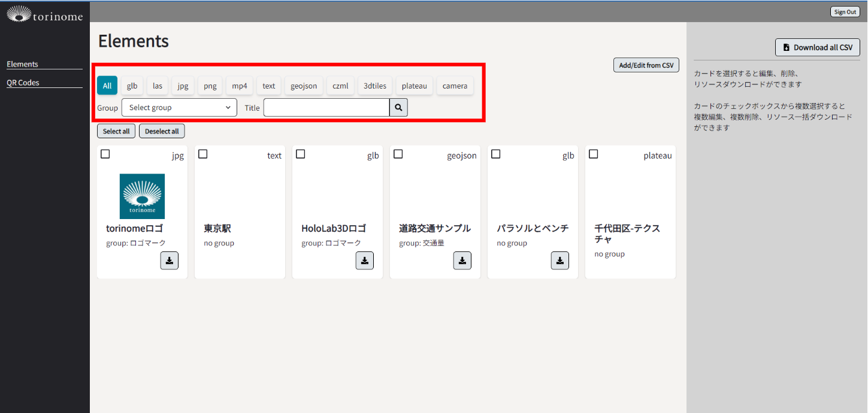Click the torinome logo in sidebar

[x=44, y=14]
